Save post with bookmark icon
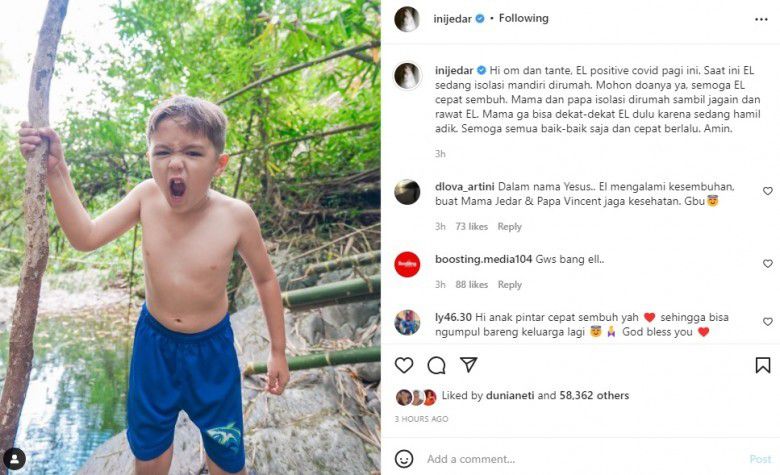Image resolution: width=780 pixels, height=475 pixels. (x=763, y=365)
